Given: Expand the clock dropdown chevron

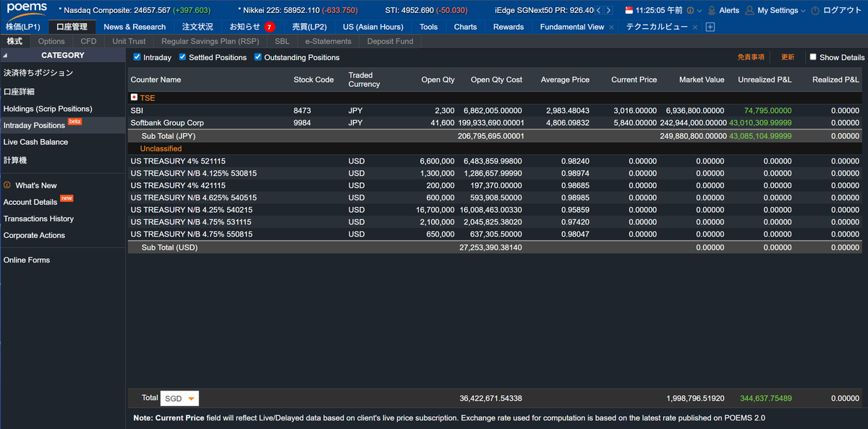Looking at the screenshot, I should click(x=699, y=11).
